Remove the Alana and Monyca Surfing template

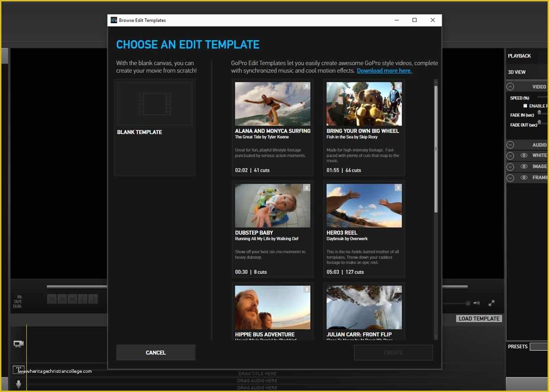307,86
